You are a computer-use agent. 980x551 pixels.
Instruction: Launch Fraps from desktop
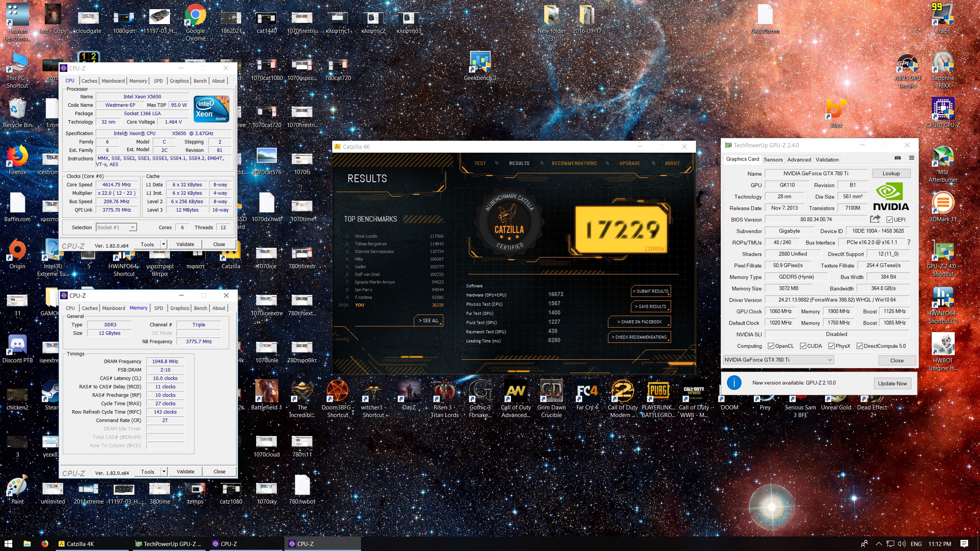pyautogui.click(x=943, y=18)
